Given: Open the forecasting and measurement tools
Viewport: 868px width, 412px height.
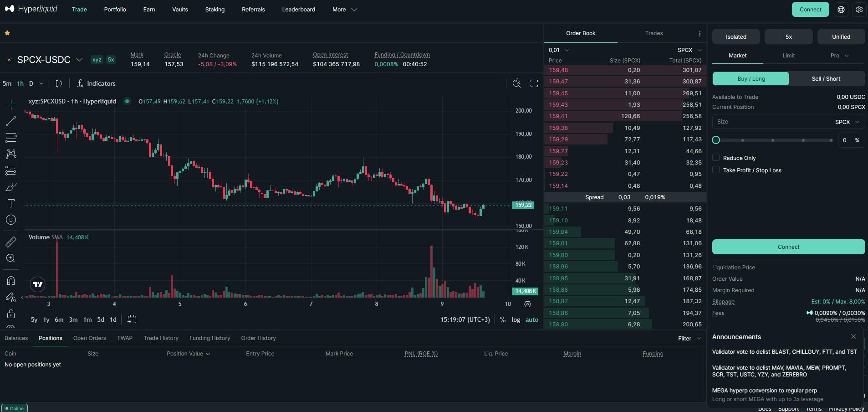Looking at the screenshot, I should tap(11, 170).
